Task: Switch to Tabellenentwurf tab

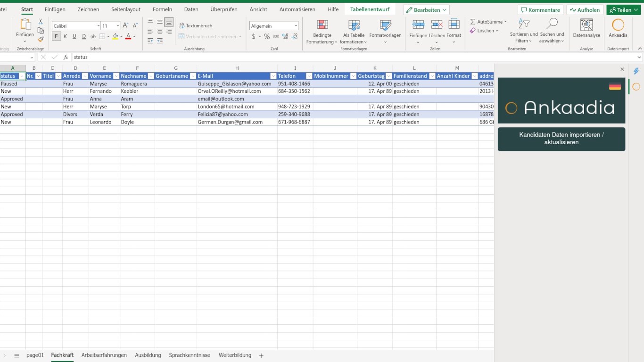Action: [x=370, y=9]
